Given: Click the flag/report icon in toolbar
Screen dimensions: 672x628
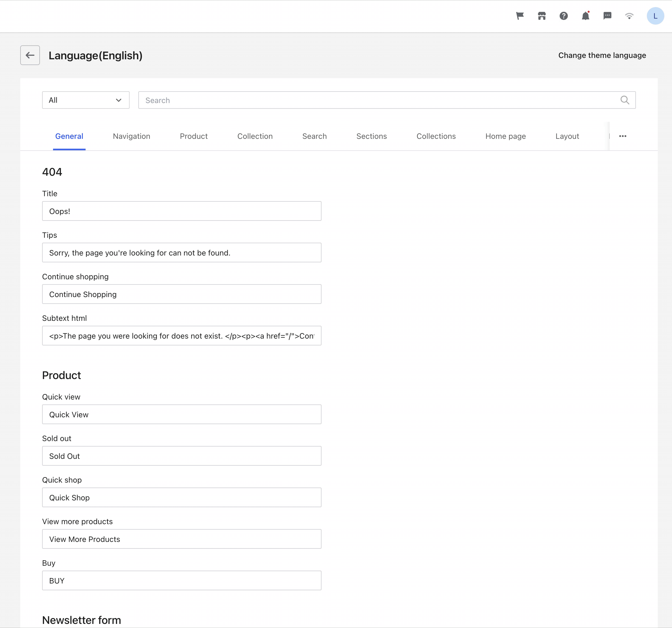Looking at the screenshot, I should (520, 16).
